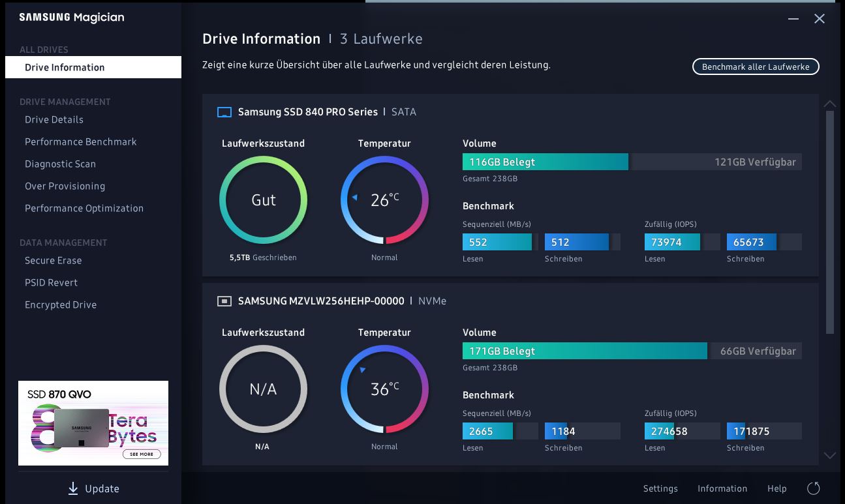The image size is (845, 504).
Task: Click sequential read value 552
Action: click(x=478, y=242)
